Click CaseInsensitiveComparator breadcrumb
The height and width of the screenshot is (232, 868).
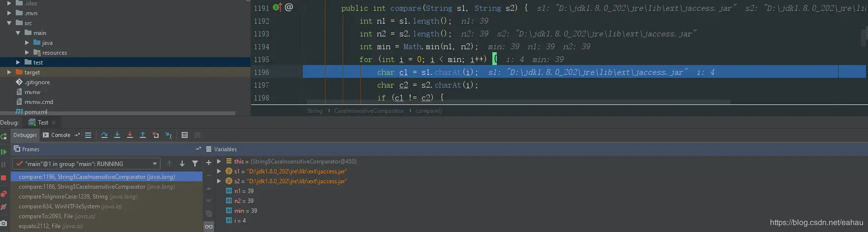coord(369,111)
